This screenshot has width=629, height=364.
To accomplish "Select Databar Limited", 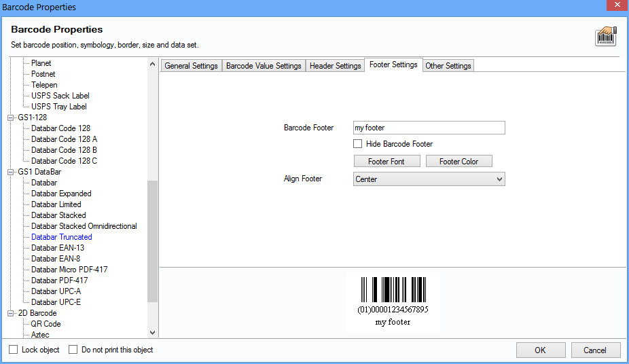I will (x=56, y=204).
